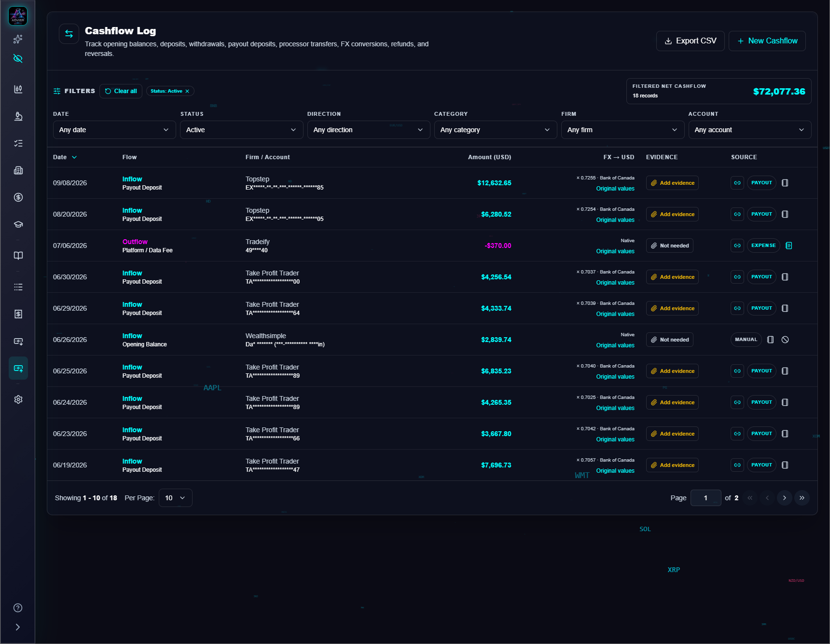Open the building firms sidebar icon
This screenshot has width=830, height=644.
(18, 170)
